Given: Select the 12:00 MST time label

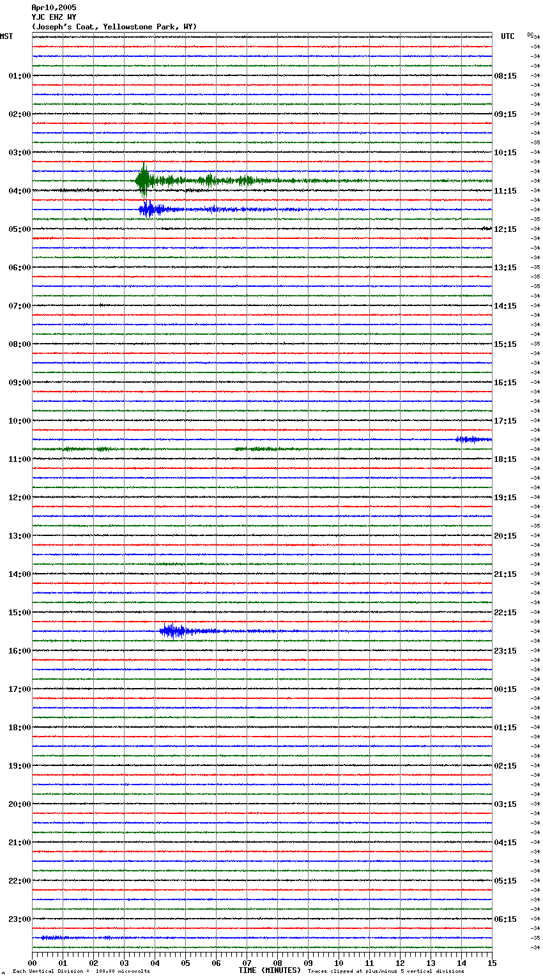Looking at the screenshot, I should click(20, 498).
